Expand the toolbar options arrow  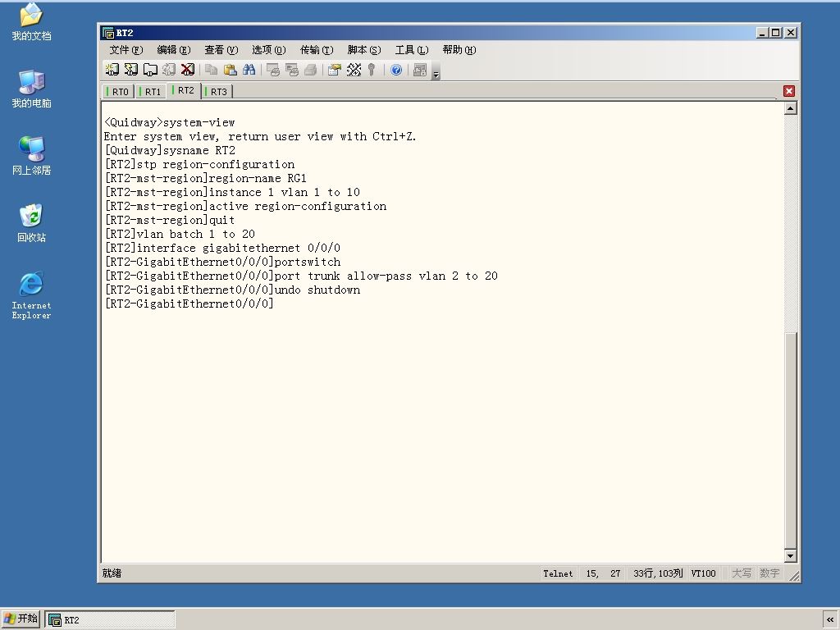pos(436,73)
